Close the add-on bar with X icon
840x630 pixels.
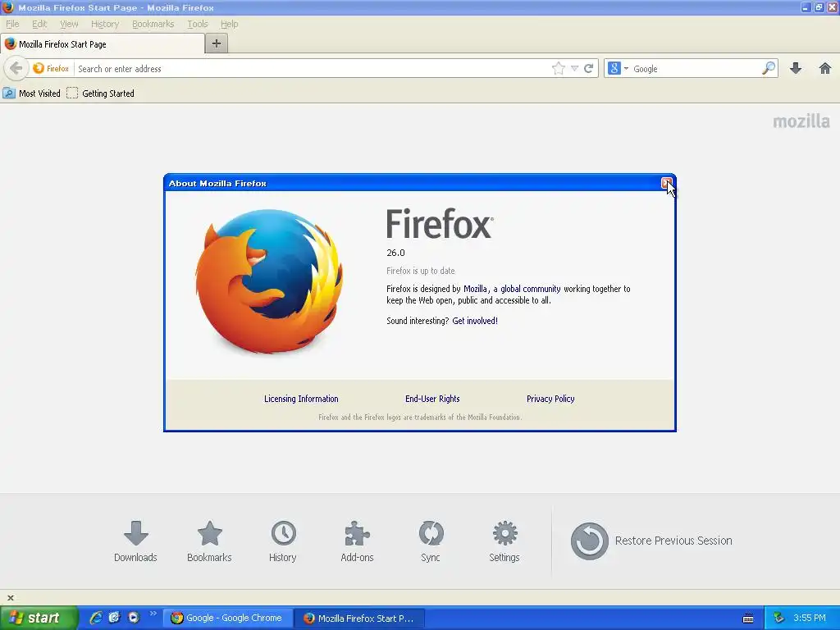[x=10, y=597]
